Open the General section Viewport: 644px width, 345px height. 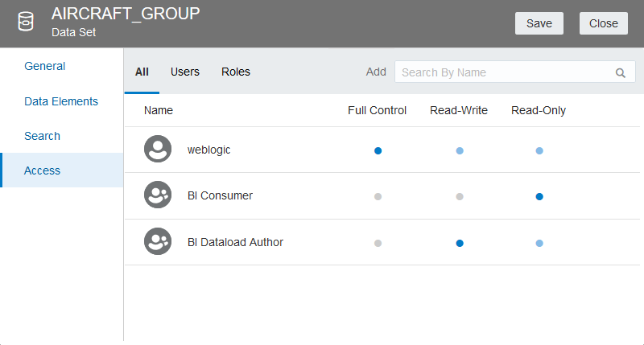coord(45,66)
